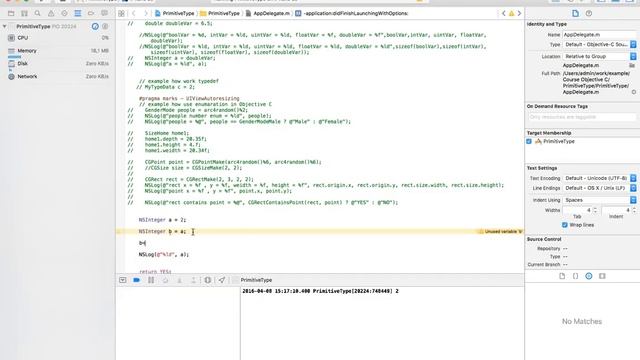This screenshot has width=640, height=360.
Task: Show the Code Snippet library
Action: pos(575,276)
